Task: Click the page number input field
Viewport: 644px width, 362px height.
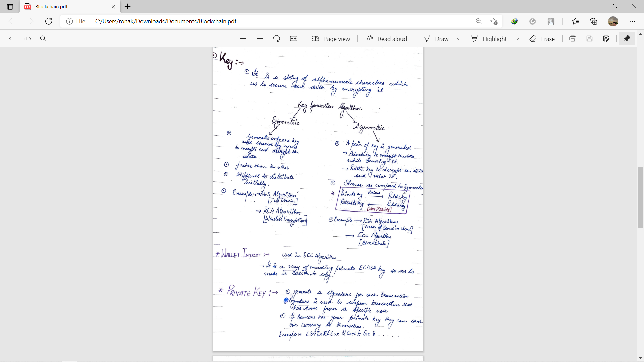Action: (10, 39)
